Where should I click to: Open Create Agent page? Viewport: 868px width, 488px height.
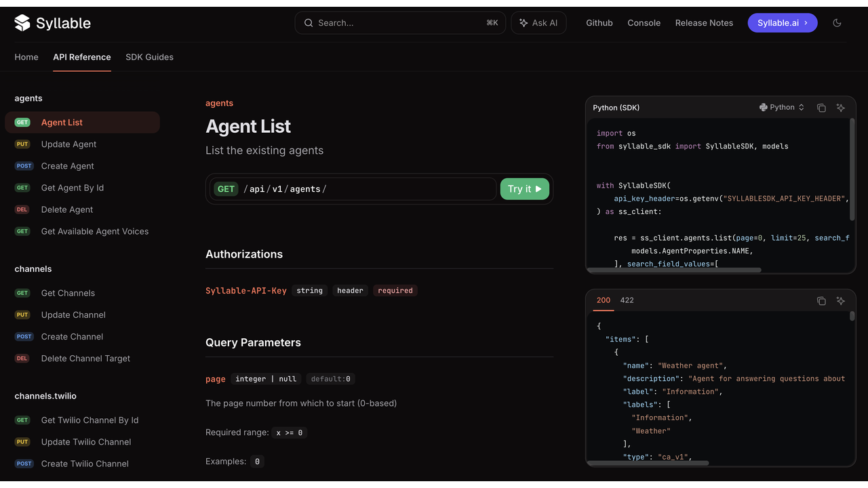pyautogui.click(x=67, y=166)
